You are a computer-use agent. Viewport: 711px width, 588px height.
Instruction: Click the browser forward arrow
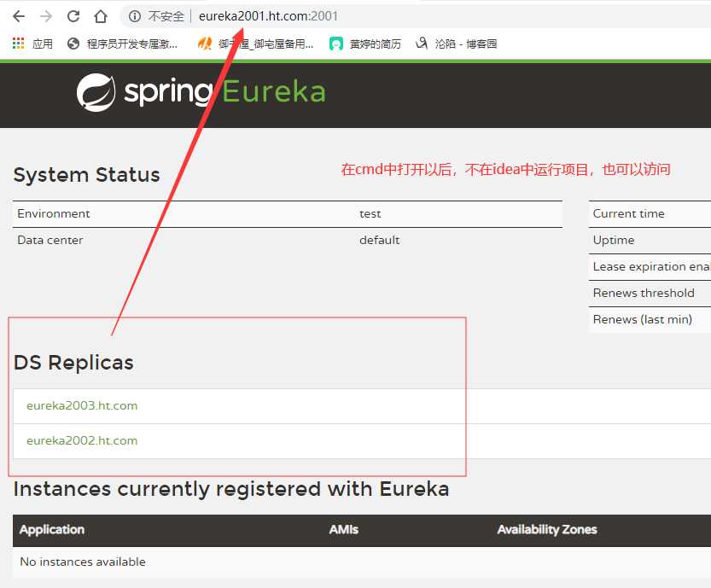coord(46,17)
